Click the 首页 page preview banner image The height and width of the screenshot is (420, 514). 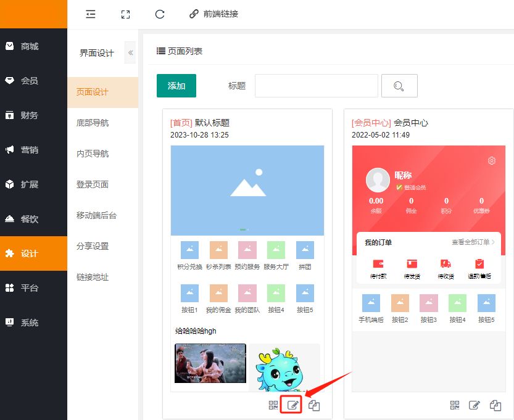(247, 191)
